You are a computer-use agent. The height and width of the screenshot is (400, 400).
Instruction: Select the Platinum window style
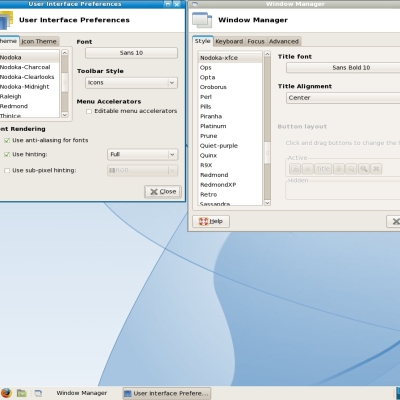230,126
